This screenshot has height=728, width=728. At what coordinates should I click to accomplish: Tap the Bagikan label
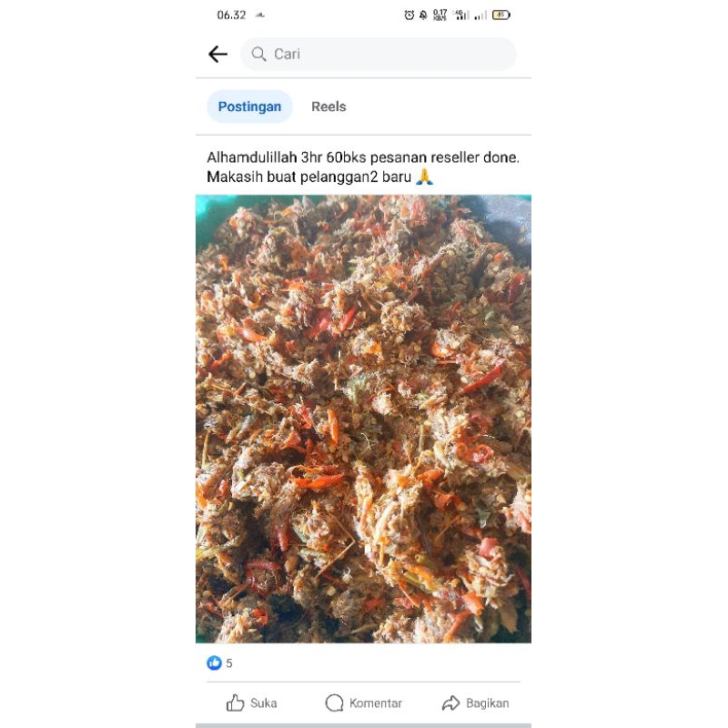coord(488,703)
